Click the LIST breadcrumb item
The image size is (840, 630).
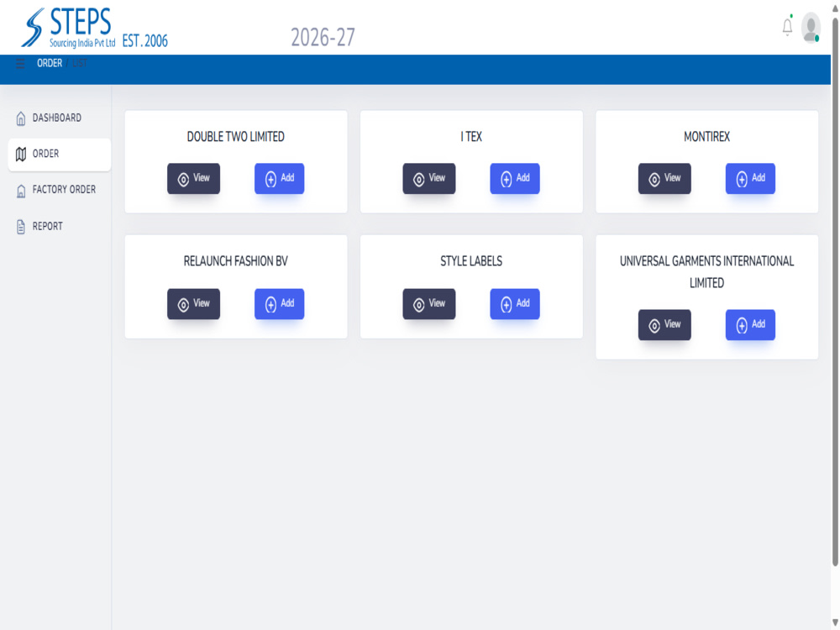pyautogui.click(x=79, y=63)
